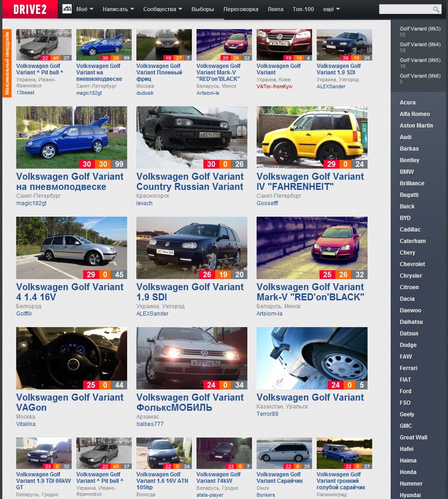Open the Моё dropdown menu
The width and height of the screenshot is (448, 499).
84,9
